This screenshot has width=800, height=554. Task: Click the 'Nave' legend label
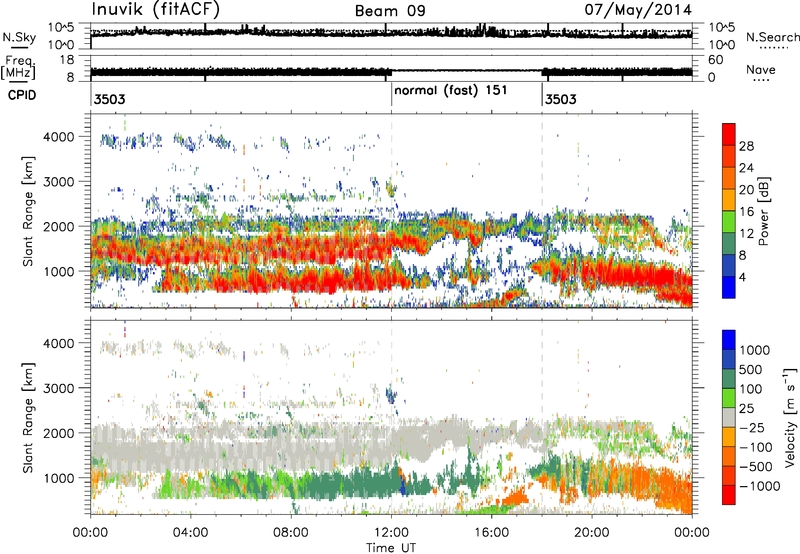coord(761,70)
